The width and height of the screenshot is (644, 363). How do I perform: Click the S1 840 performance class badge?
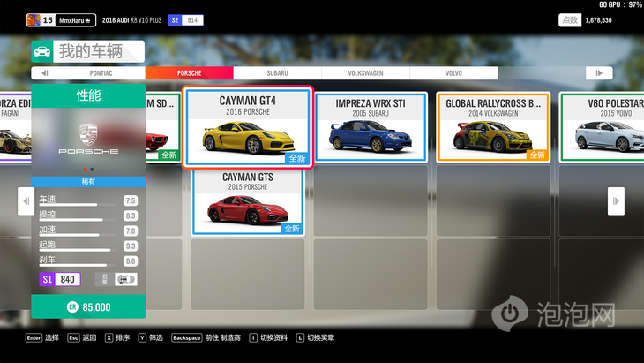pyautogui.click(x=60, y=280)
